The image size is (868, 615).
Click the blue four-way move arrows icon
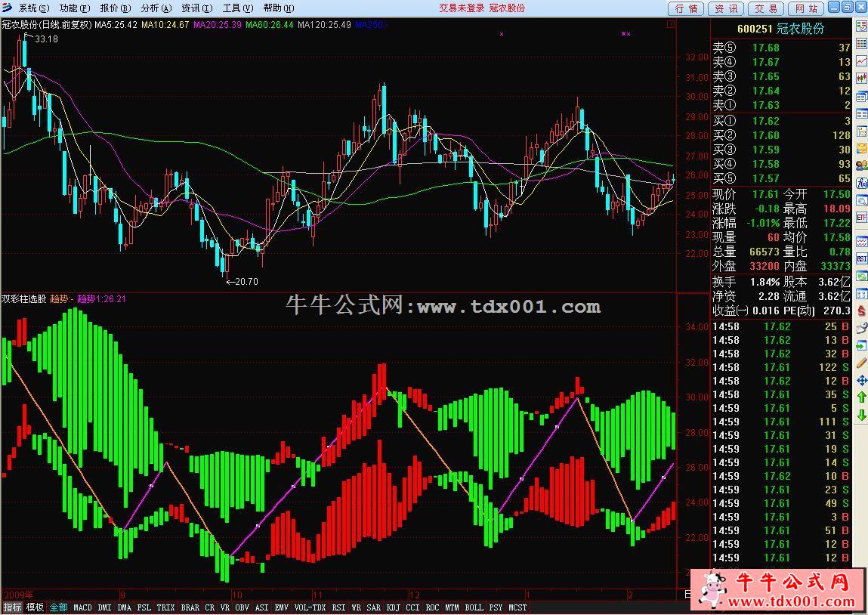pyautogui.click(x=861, y=381)
